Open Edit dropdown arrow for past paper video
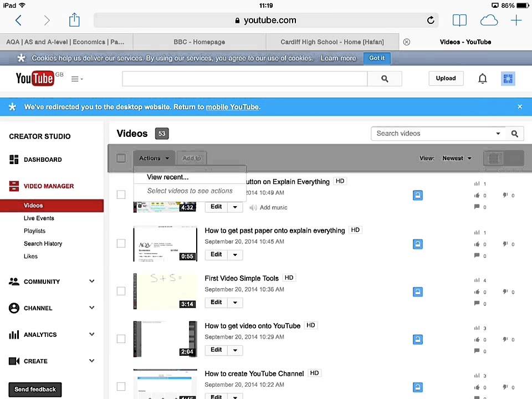The width and height of the screenshot is (532, 399). click(x=235, y=254)
